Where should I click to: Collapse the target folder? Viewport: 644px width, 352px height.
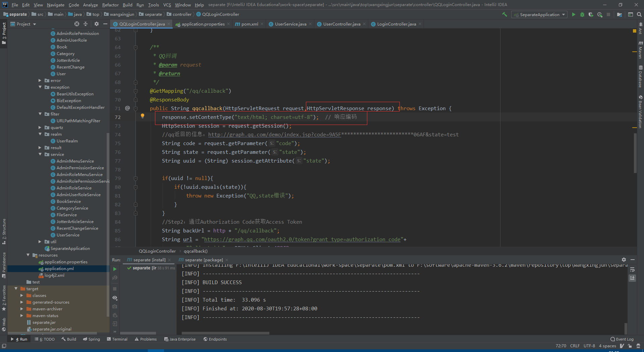(16, 289)
